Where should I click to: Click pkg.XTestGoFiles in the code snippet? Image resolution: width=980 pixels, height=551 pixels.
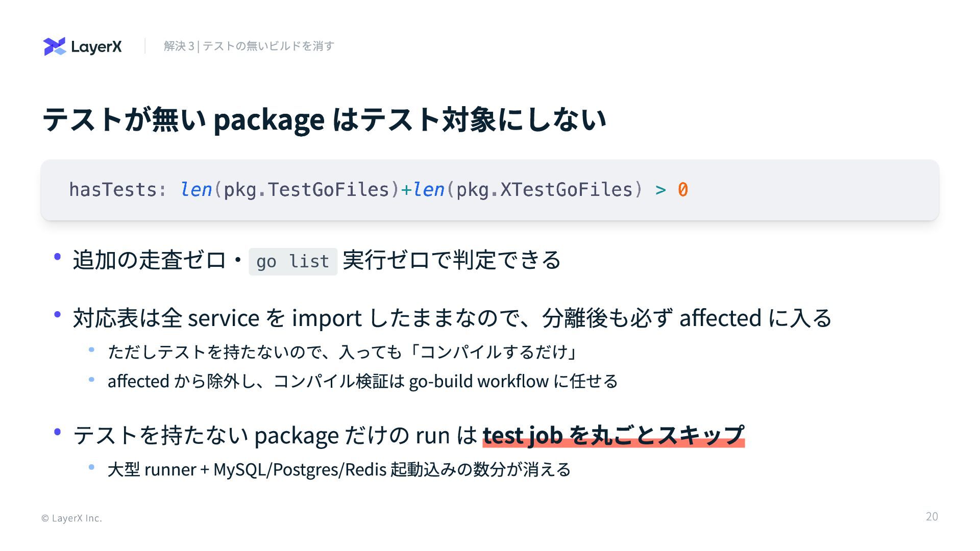click(544, 190)
